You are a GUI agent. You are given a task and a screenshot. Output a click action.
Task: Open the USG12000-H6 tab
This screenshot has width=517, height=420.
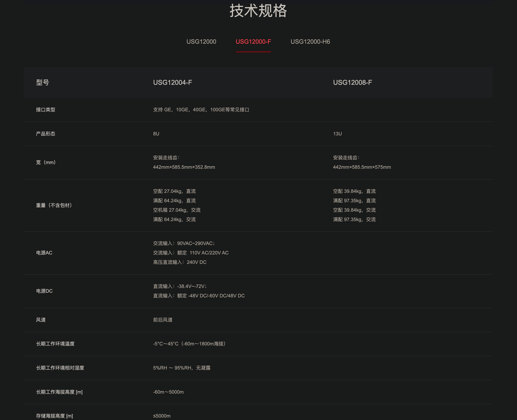(x=310, y=42)
